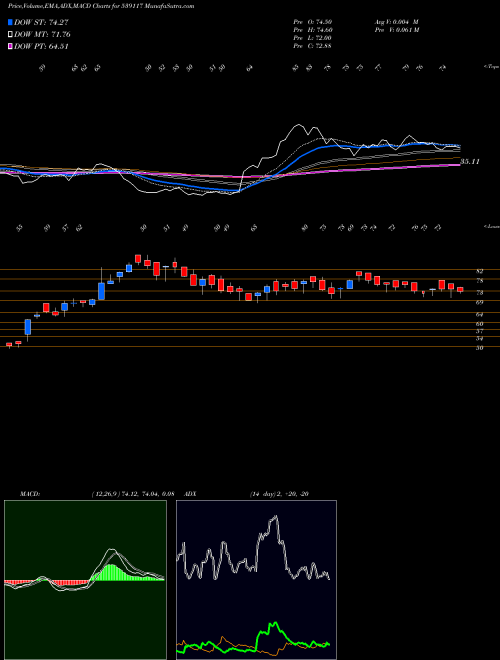This screenshot has height=660, width=500.
Task: Select the 'DOW PT: 64.51' legend text
Action: 41,46
